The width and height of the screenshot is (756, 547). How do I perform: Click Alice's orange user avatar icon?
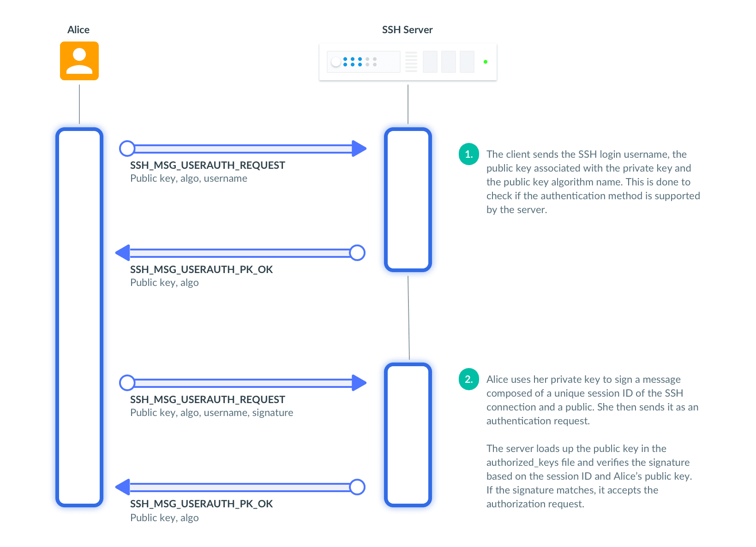click(x=79, y=61)
